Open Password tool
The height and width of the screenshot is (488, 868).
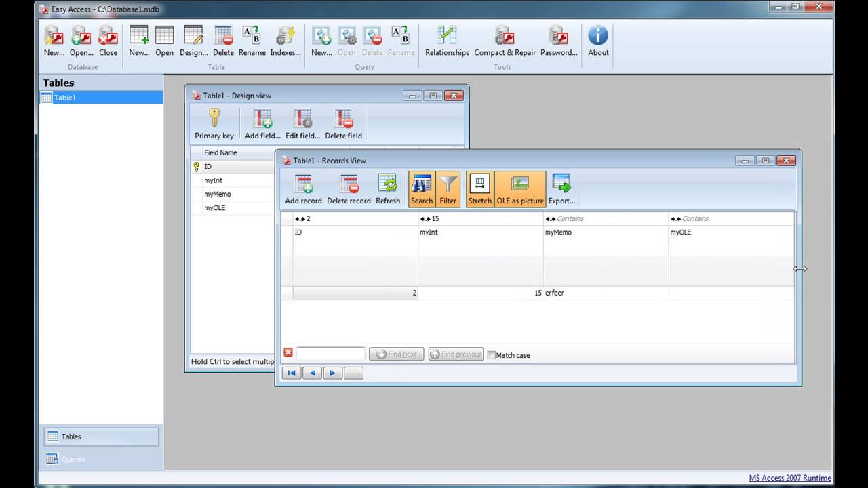click(559, 41)
